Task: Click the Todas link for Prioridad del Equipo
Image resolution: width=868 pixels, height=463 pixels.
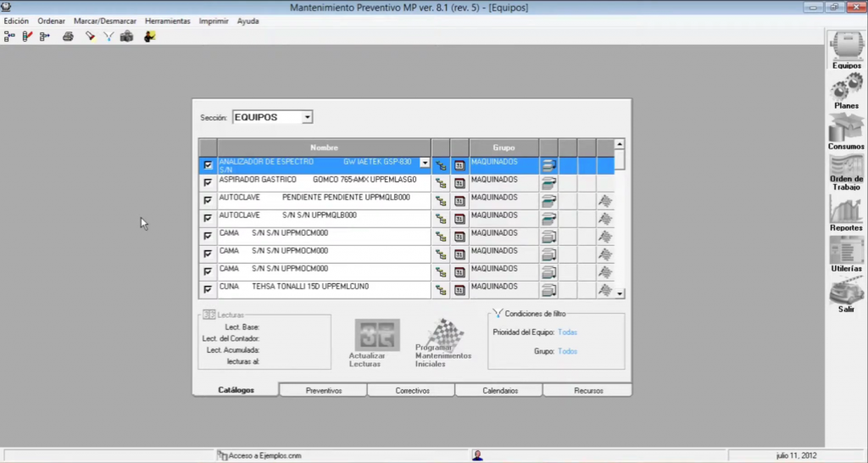Action: [x=567, y=332]
